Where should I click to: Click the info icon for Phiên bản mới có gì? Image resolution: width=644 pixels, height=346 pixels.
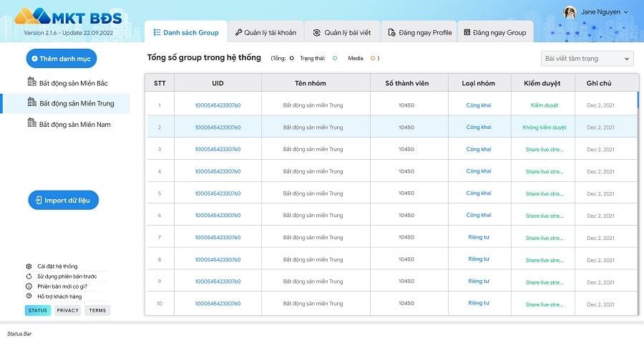pos(29,286)
